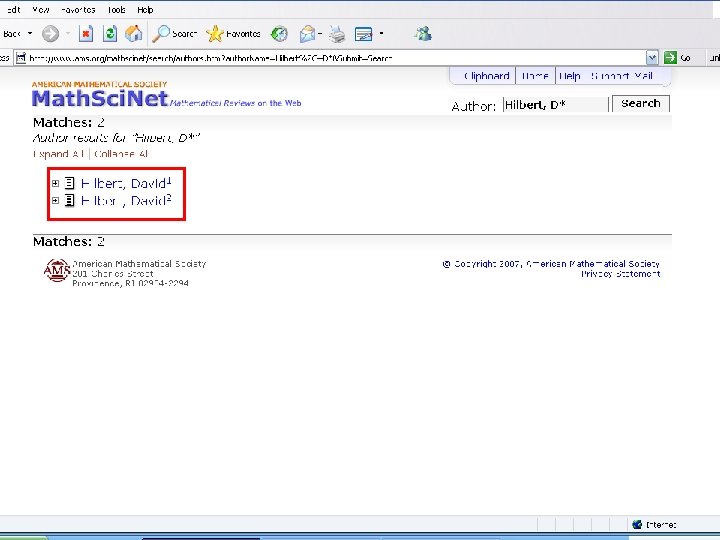Click the AMS round logo in footer
The image size is (720, 540).
57,270
